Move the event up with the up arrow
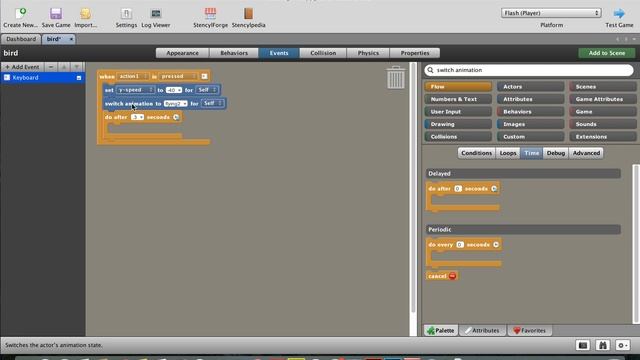 pyautogui.click(x=64, y=67)
